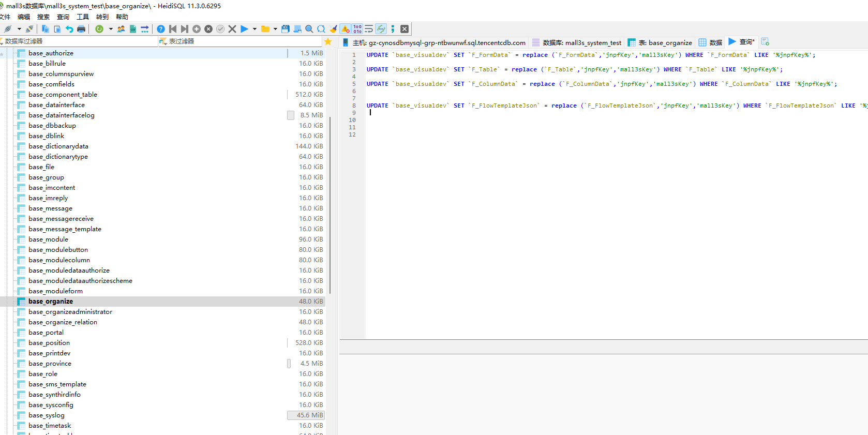Open the 编辑 menu
Image resolution: width=868 pixels, height=435 pixels.
(x=24, y=17)
